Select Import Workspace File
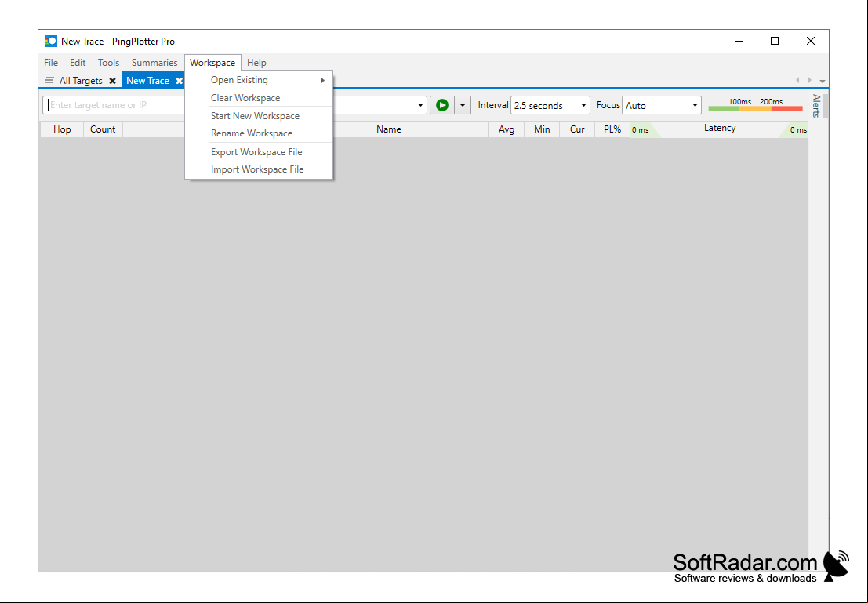This screenshot has height=603, width=868. pos(259,169)
